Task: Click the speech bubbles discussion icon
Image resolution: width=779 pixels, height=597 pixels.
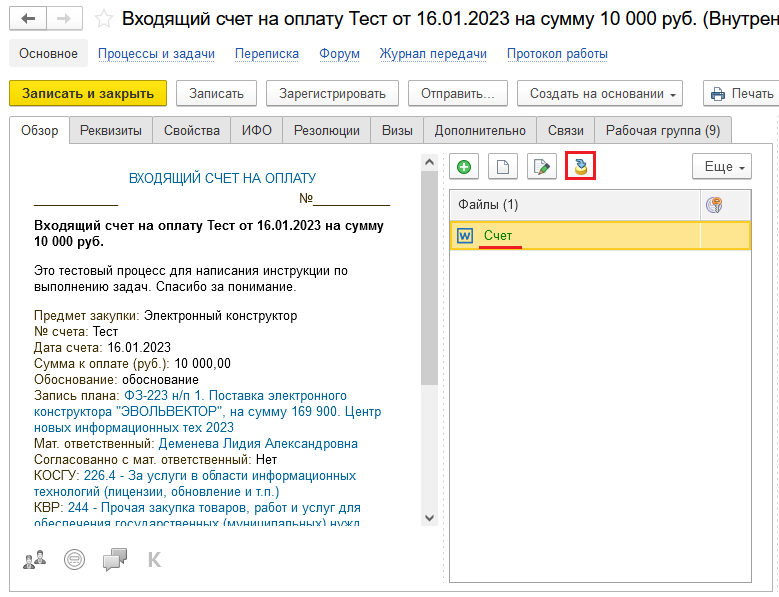Action: (x=115, y=559)
